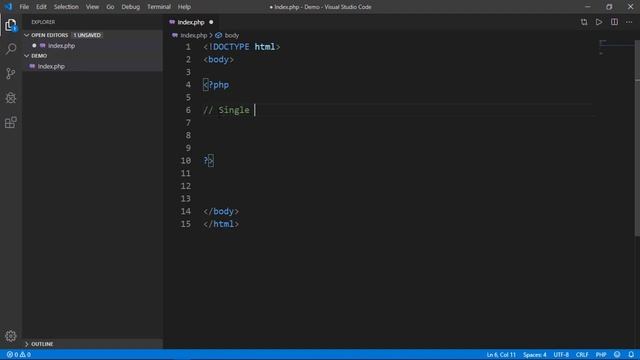Click the </body> tag on line 14
Screen dimensions: 640x360
pyautogui.click(x=221, y=211)
